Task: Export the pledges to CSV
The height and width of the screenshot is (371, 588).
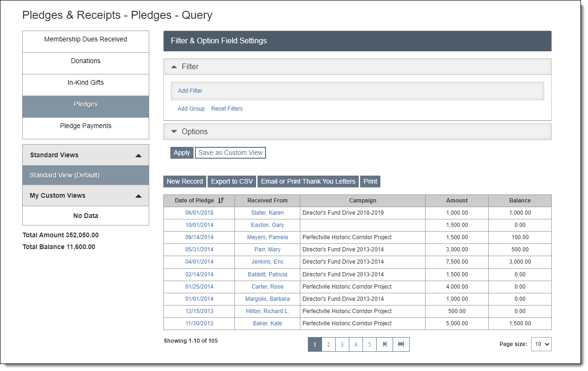Action: pos(232,182)
